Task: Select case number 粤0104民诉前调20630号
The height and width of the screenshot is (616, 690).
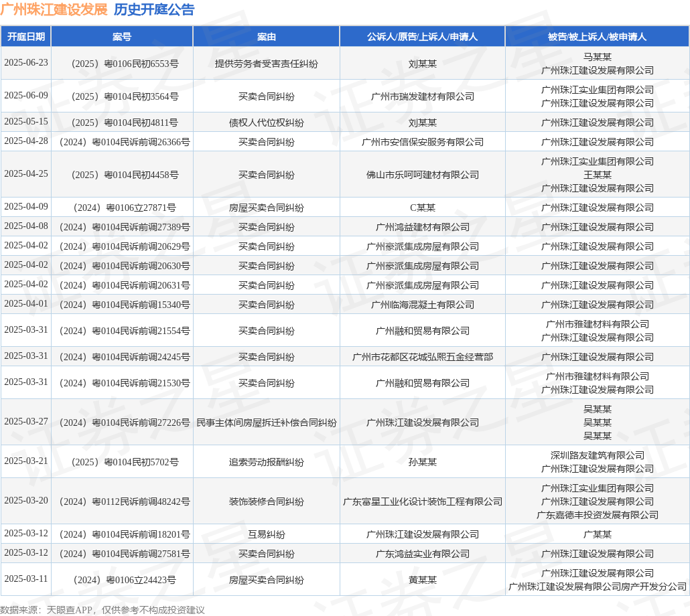Action: pyautogui.click(x=125, y=266)
